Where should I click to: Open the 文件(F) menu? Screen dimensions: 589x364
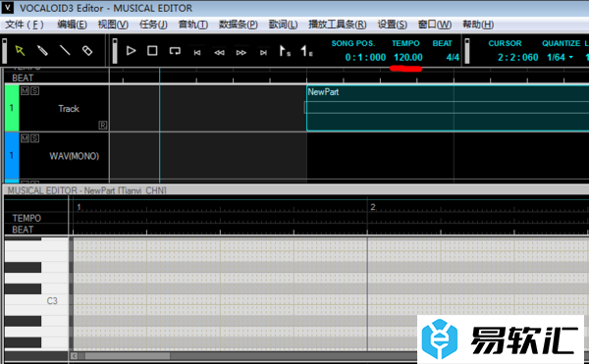coord(25,25)
